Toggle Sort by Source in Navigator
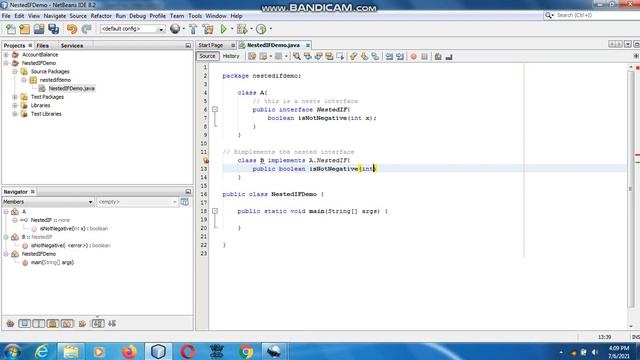The image size is (640, 360). point(112,324)
